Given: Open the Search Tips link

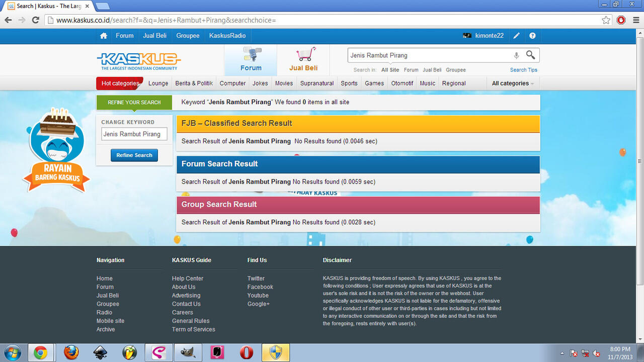Looking at the screenshot, I should [524, 70].
